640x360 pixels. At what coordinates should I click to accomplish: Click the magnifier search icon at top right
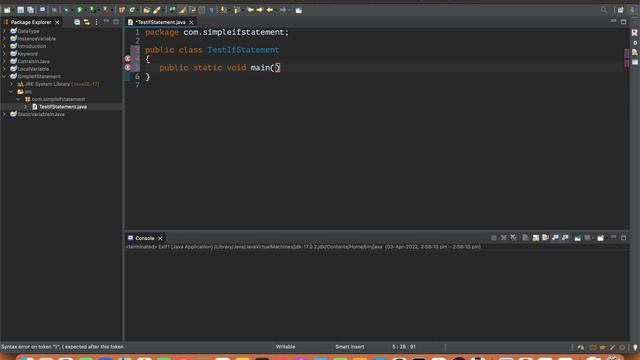pyautogui.click(x=604, y=10)
